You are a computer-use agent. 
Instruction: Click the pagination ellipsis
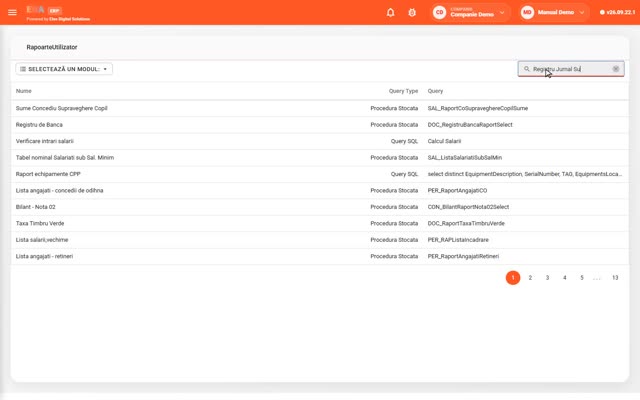click(597, 278)
